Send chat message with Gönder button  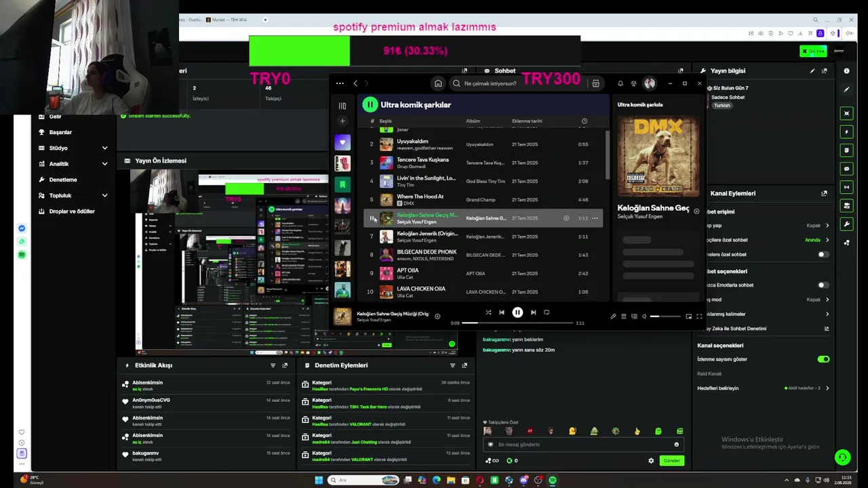coord(671,461)
